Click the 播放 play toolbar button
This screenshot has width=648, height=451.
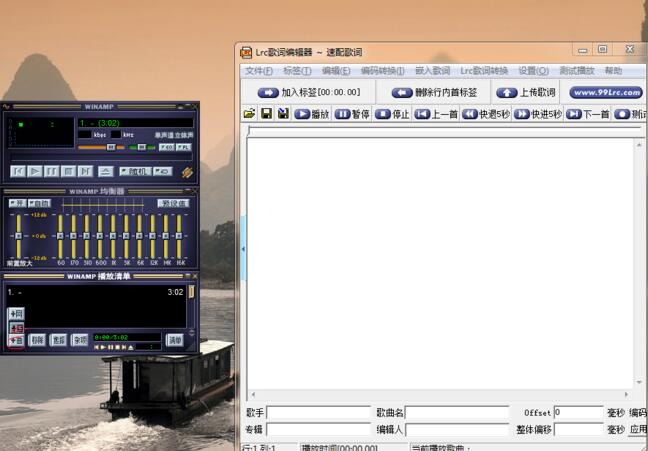[312, 114]
